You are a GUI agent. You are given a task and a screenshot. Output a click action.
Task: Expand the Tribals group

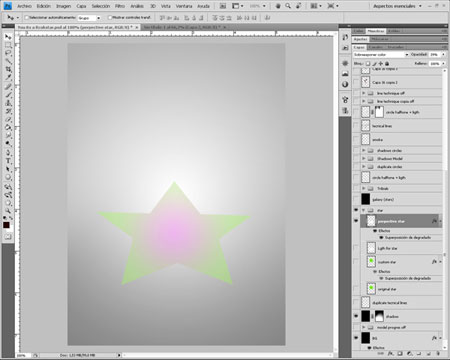(x=364, y=189)
